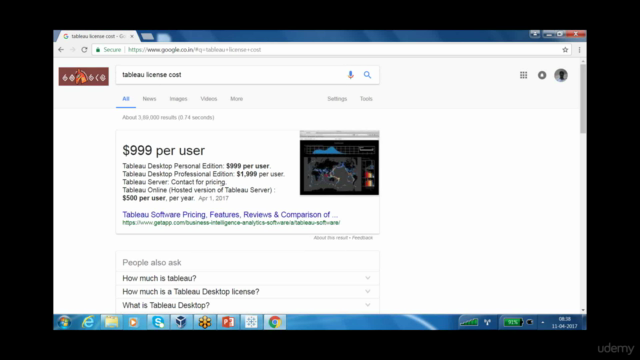The height and width of the screenshot is (360, 640).
Task: Click the voice search microphone icon
Action: click(350, 75)
